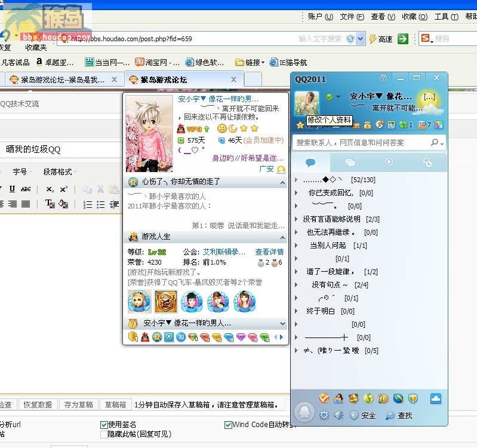477x448 pixels.
Task: Click the QQ member VIP3 icon
Action: coord(193,129)
